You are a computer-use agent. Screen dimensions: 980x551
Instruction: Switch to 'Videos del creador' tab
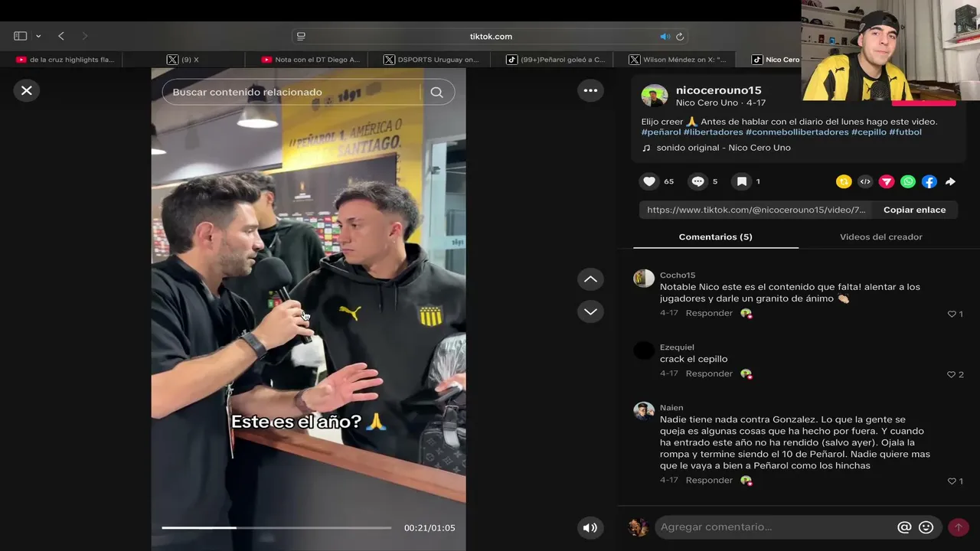point(881,236)
